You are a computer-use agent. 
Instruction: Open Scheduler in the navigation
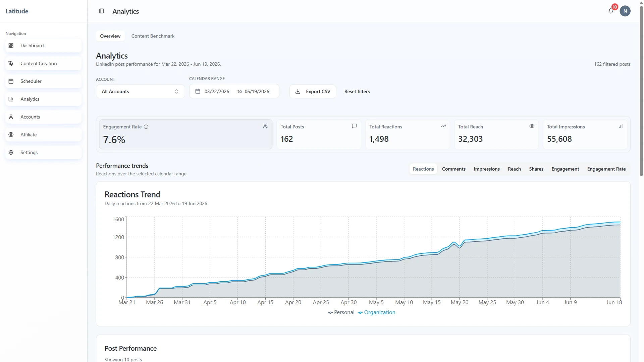(43, 81)
